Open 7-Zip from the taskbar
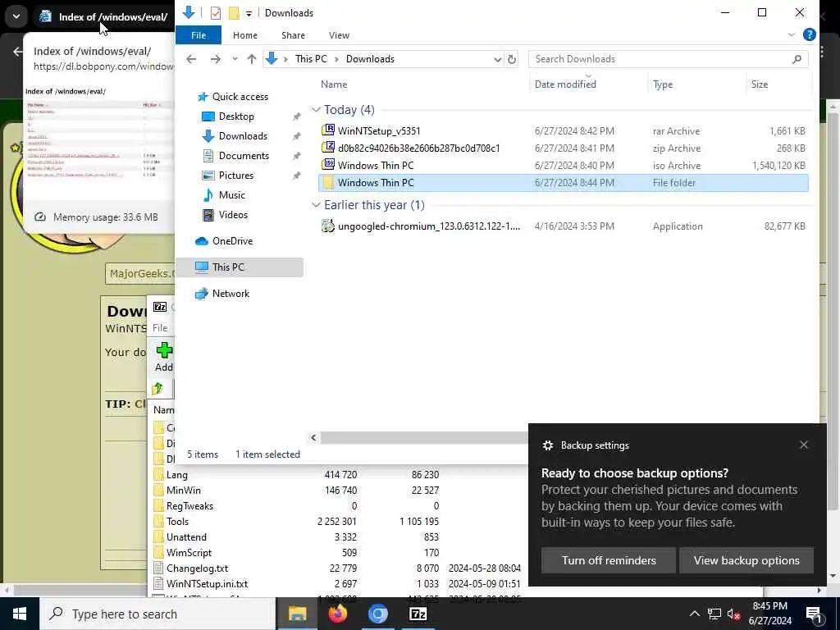 click(418, 614)
